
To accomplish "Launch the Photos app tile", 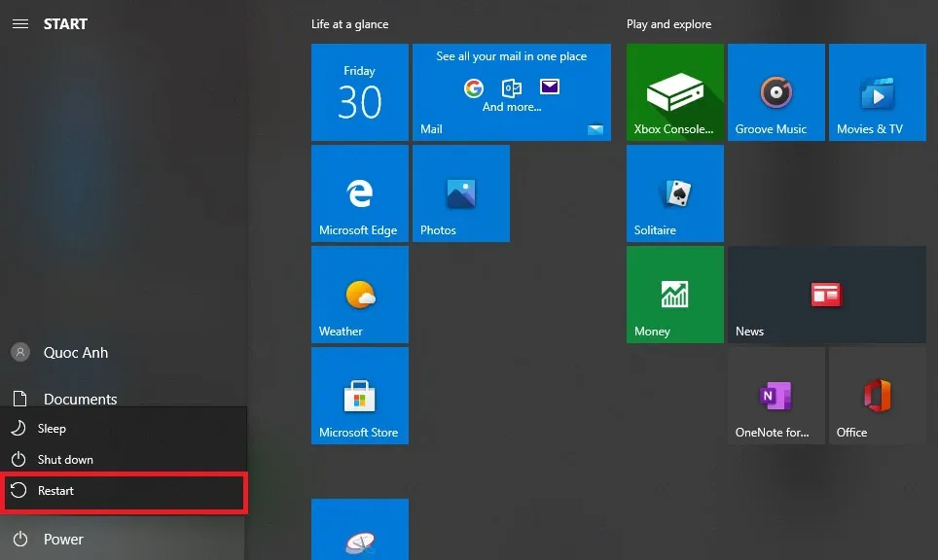I will [x=460, y=193].
